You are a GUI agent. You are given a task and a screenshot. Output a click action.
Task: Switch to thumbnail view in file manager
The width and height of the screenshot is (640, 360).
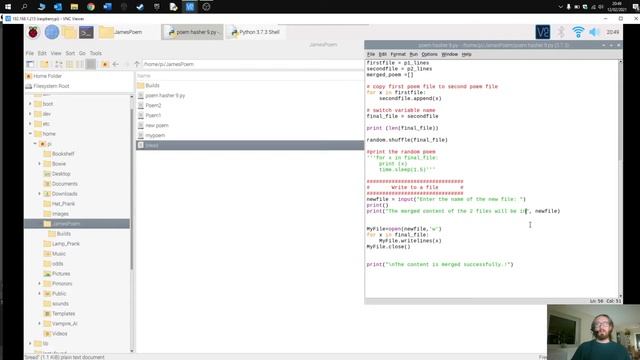pyautogui.click(x=69, y=64)
